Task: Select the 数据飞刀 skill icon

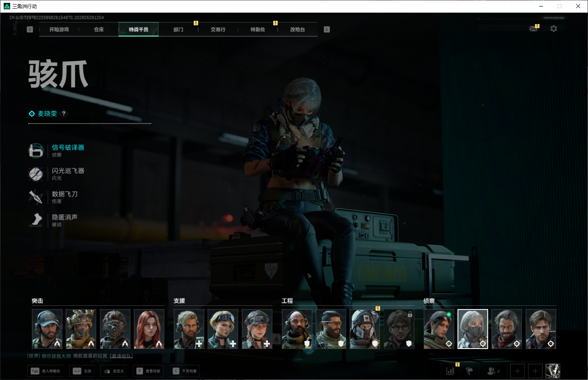Action: pos(36,197)
